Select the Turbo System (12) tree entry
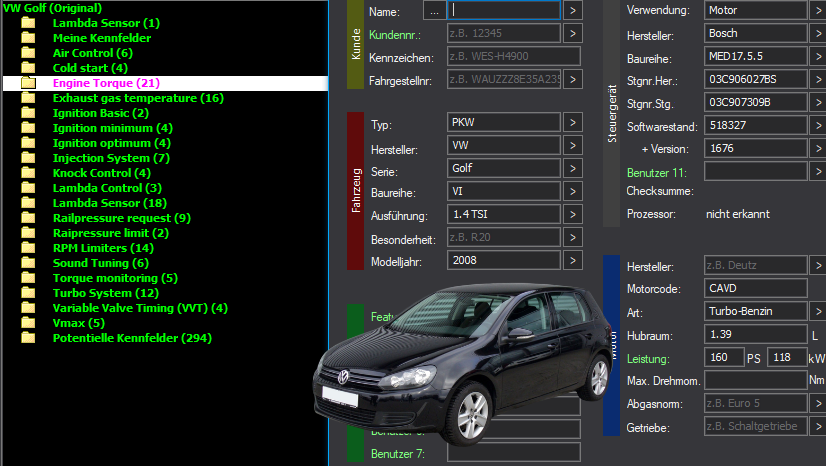The image size is (826, 466). coord(105,293)
